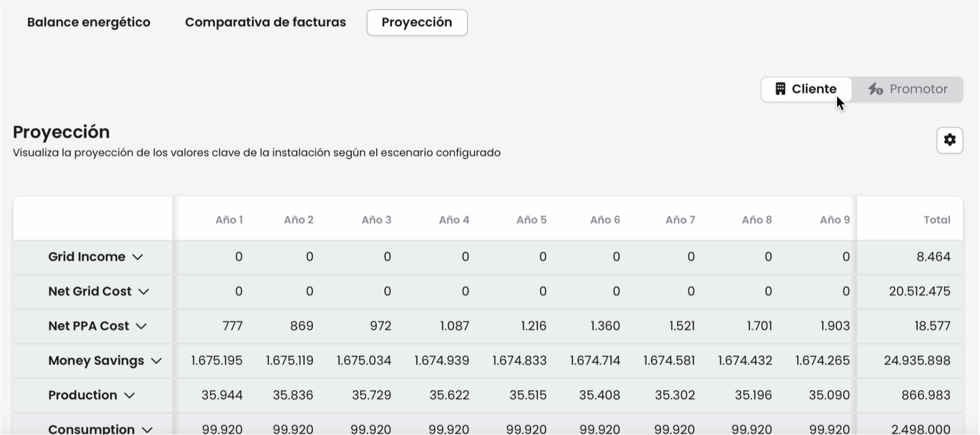Expand the Grid Income row chevron
The width and height of the screenshot is (980, 435).
137,257
